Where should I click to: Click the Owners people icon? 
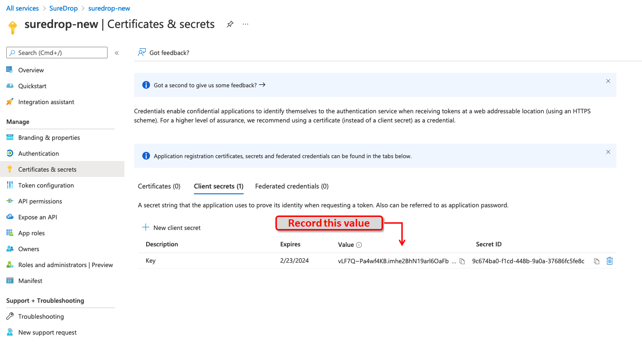[10, 249]
